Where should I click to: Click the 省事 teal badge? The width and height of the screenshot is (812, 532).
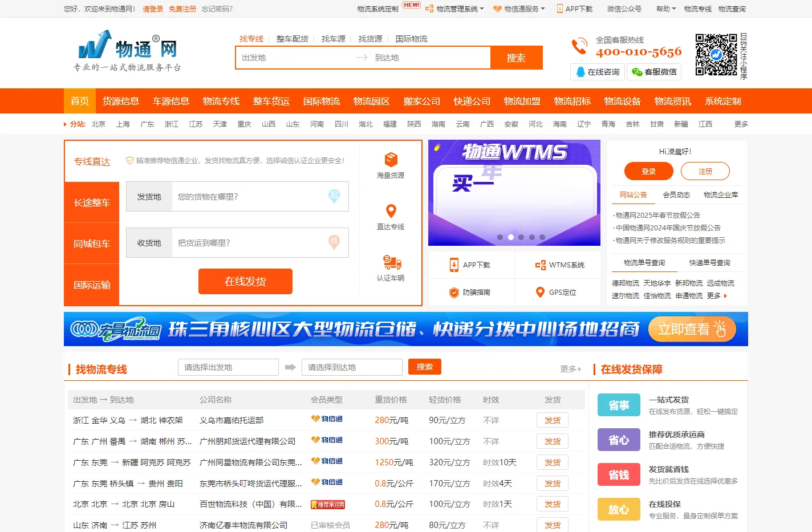pyautogui.click(x=619, y=405)
